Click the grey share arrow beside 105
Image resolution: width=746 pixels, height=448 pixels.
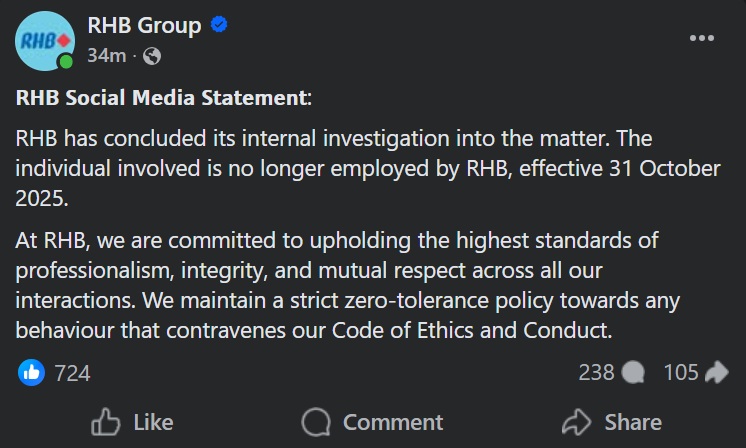(717, 373)
